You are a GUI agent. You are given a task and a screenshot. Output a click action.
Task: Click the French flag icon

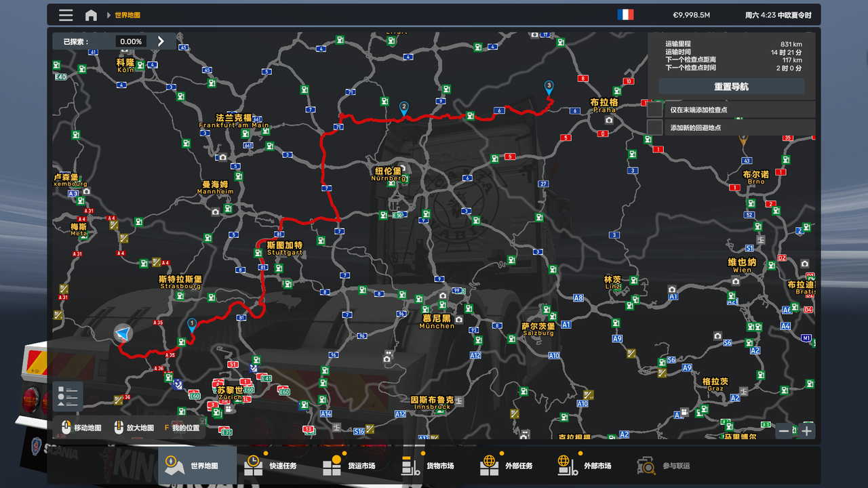point(625,15)
